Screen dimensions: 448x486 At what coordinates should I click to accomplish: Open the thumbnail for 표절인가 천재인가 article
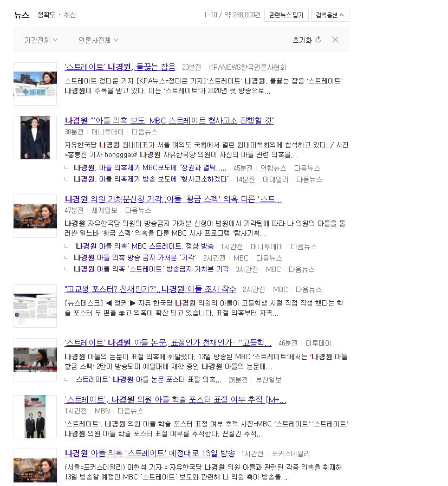[x=35, y=360]
